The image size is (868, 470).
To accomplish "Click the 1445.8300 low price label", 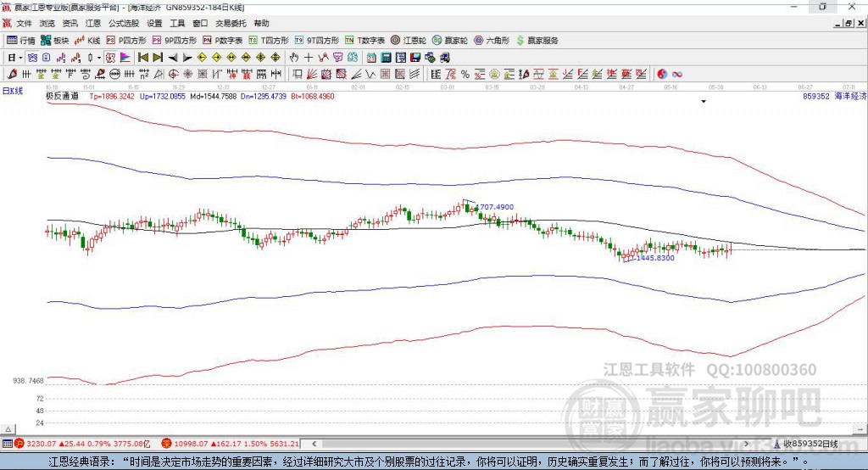I will click(655, 258).
